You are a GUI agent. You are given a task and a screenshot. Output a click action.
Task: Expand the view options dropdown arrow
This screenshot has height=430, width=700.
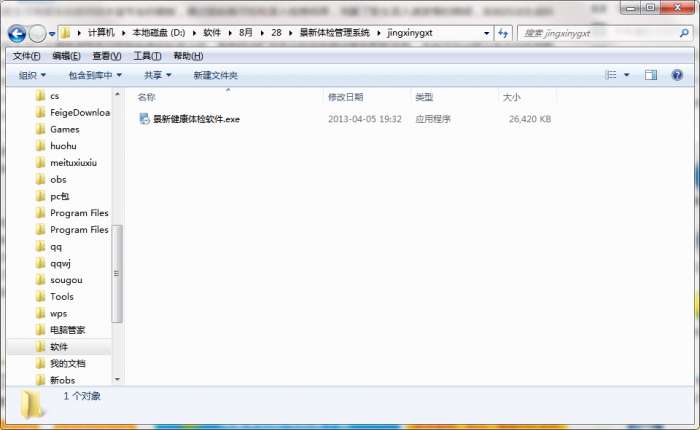626,75
